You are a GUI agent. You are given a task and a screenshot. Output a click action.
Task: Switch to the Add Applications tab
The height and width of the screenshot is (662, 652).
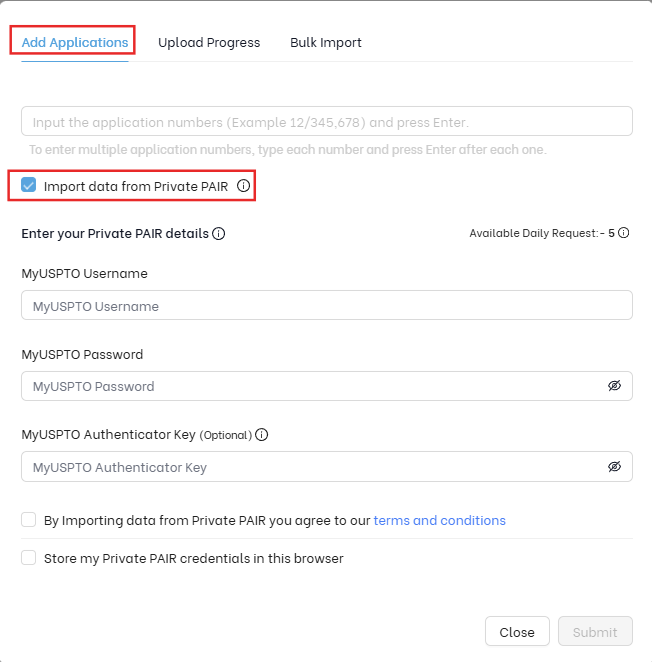pos(75,43)
